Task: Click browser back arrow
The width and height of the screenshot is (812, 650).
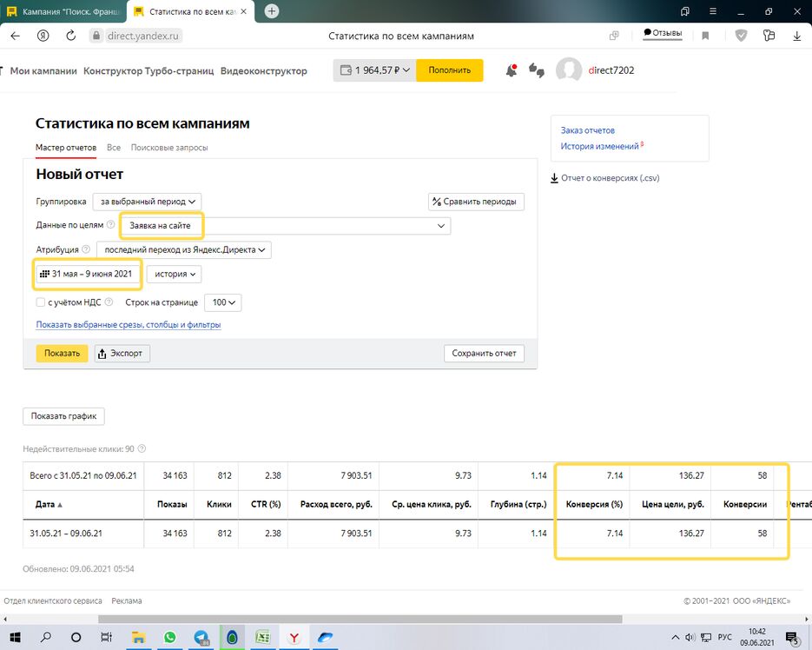Action: [x=15, y=36]
